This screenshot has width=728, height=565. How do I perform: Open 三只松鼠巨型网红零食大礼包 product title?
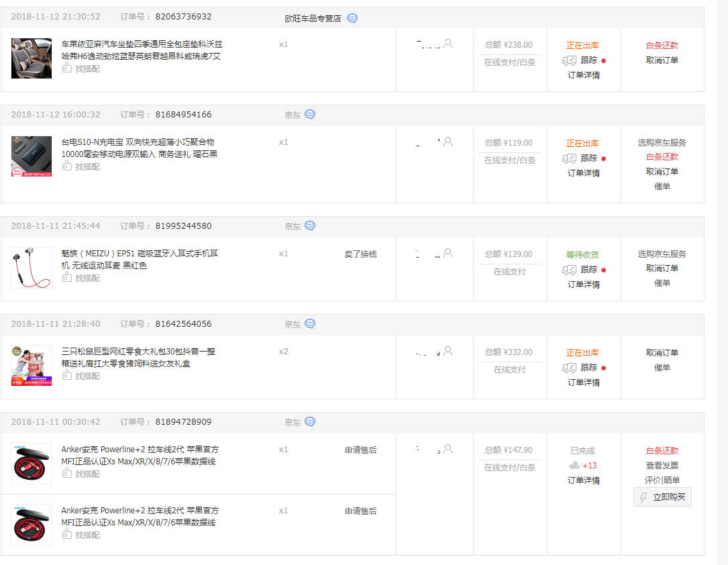tap(138, 358)
